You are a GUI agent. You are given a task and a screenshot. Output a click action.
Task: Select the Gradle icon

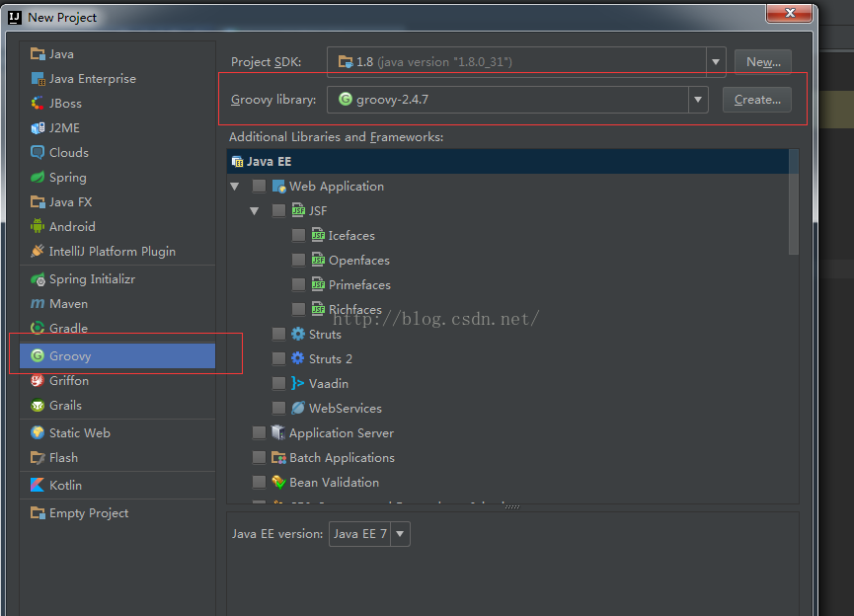(38, 328)
